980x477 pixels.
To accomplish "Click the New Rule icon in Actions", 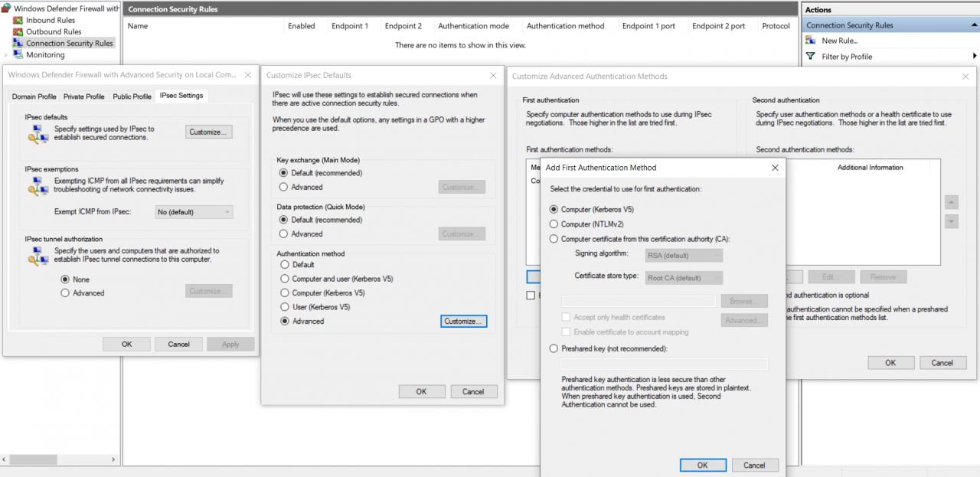I will (x=811, y=41).
